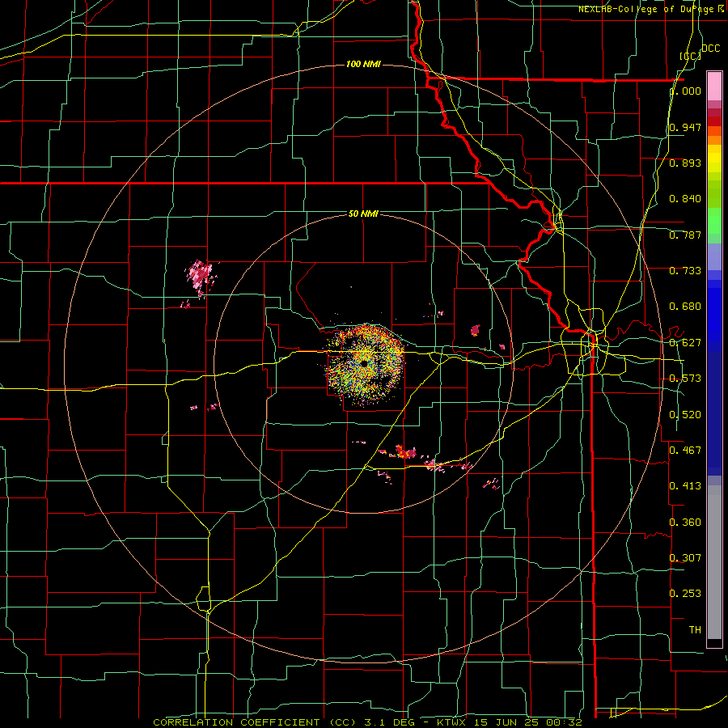This screenshot has height=728, width=728.
Task: Select the 0.467 value on the color scale
Action: click(x=685, y=451)
